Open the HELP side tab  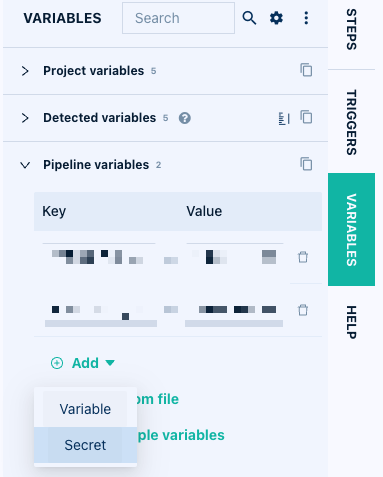pos(351,322)
